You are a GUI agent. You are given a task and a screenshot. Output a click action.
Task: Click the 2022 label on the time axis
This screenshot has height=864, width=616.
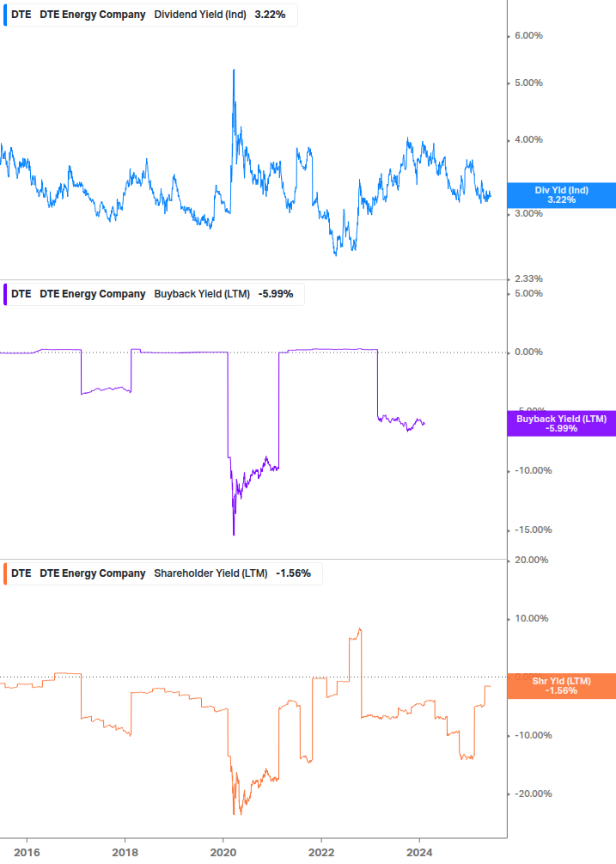[321, 853]
